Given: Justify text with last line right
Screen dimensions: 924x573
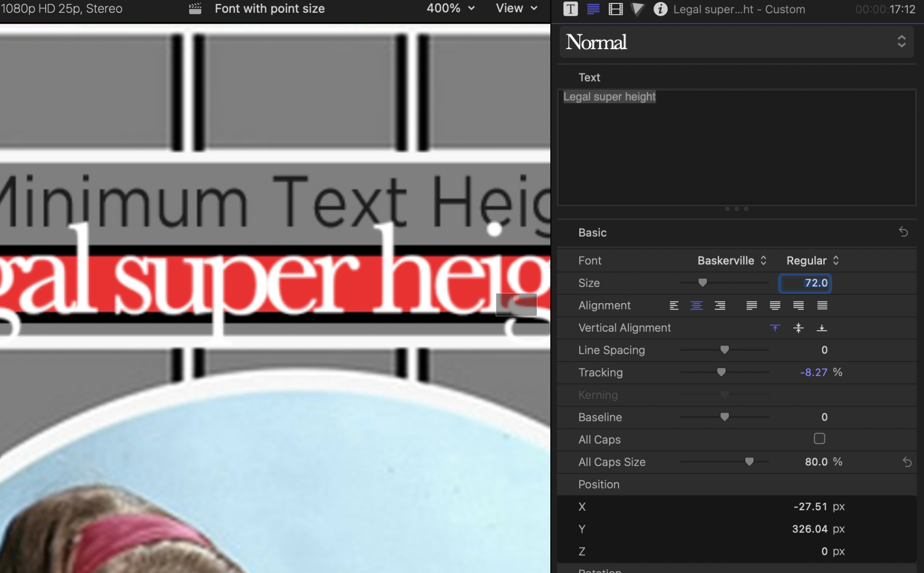Looking at the screenshot, I should coord(798,306).
